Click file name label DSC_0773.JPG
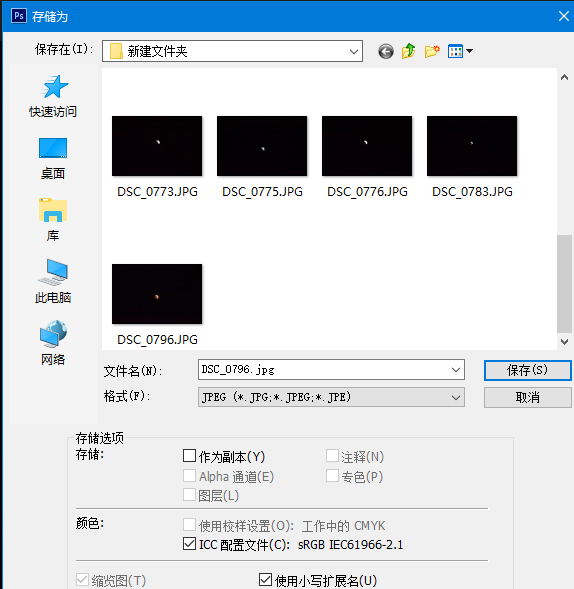Image resolution: width=574 pixels, height=589 pixels. (x=157, y=192)
